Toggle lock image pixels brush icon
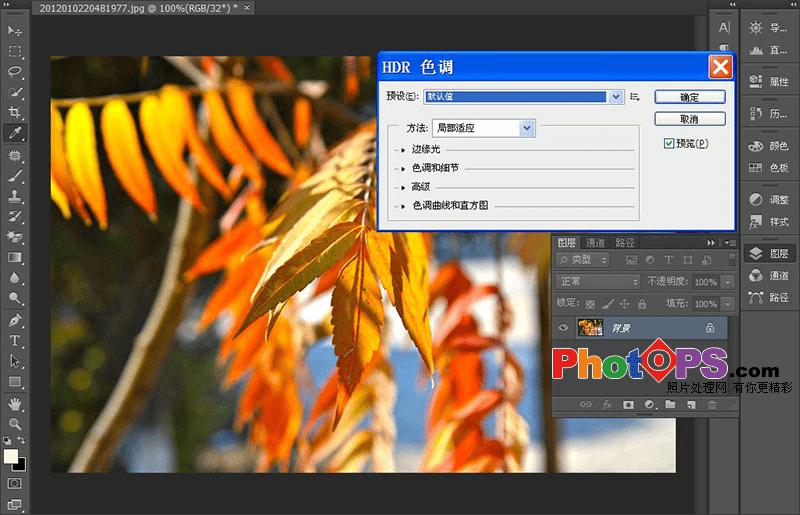Screen dimensions: 800x515 click(x=608, y=304)
